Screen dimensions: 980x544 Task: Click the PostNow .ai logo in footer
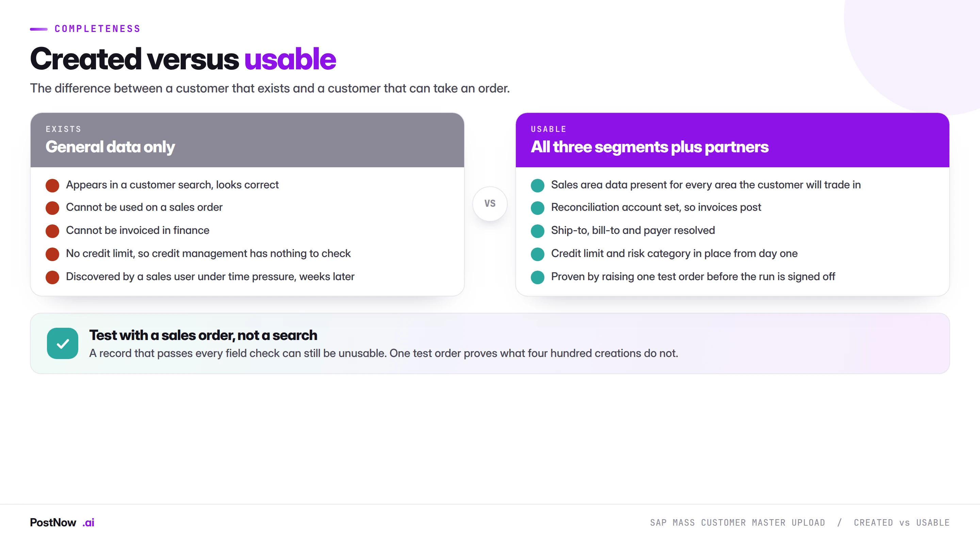[x=62, y=522]
